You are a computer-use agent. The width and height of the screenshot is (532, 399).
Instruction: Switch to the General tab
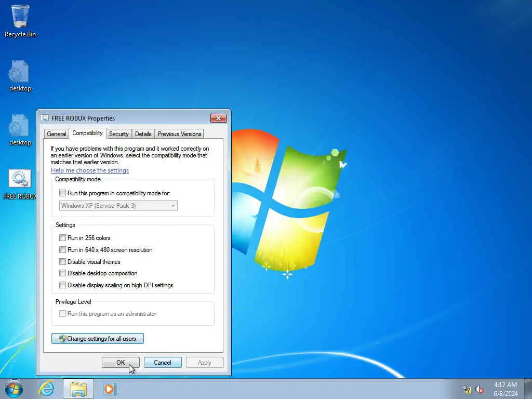pos(56,134)
